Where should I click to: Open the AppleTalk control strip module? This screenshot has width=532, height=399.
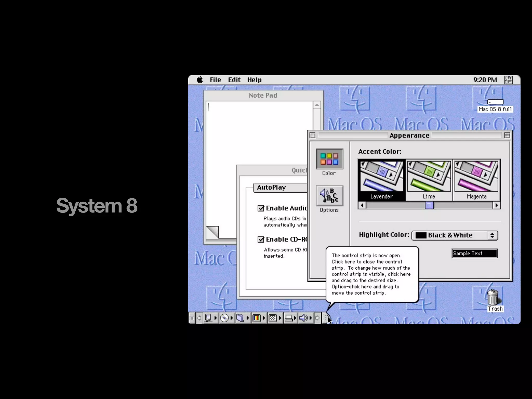(x=210, y=318)
